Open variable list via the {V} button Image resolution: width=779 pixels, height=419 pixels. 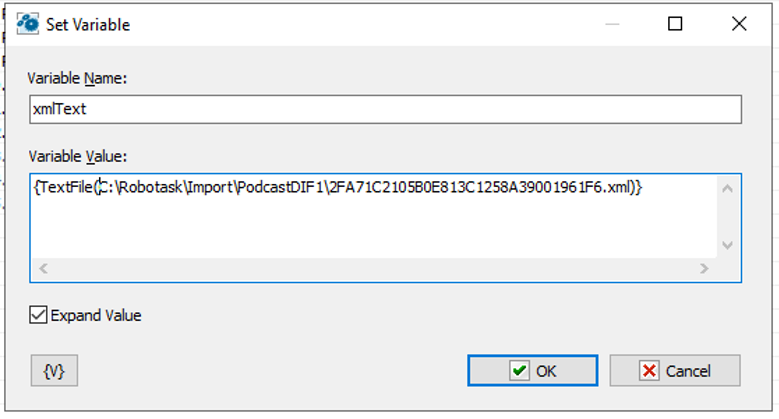tap(54, 371)
